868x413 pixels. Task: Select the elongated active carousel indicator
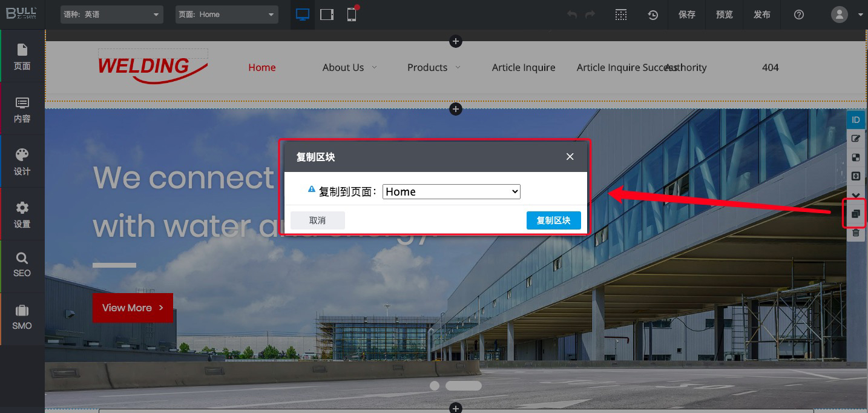463,386
